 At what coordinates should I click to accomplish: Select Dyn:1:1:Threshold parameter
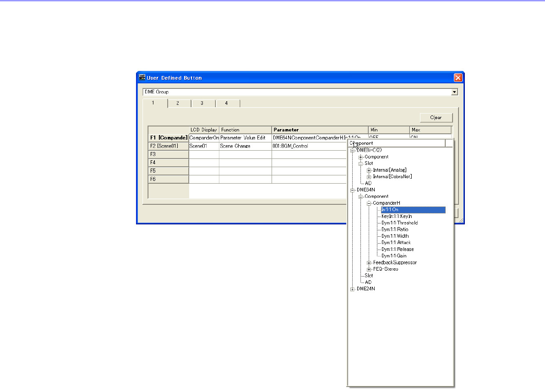coord(399,223)
